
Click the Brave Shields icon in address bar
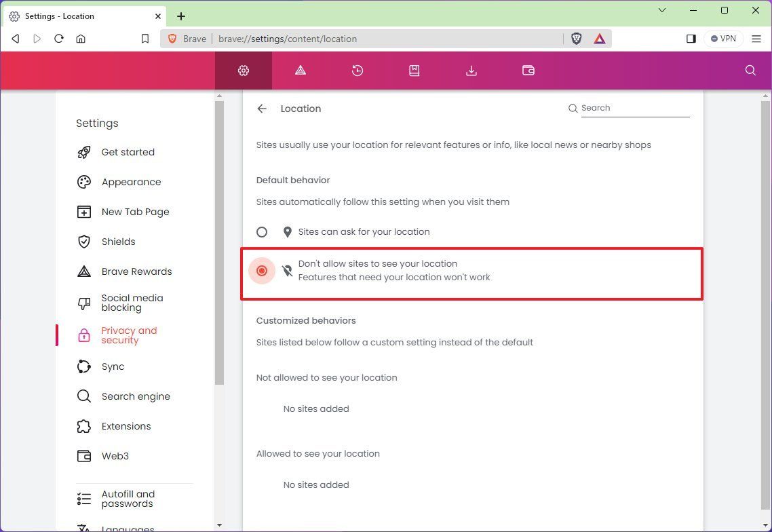pos(576,39)
